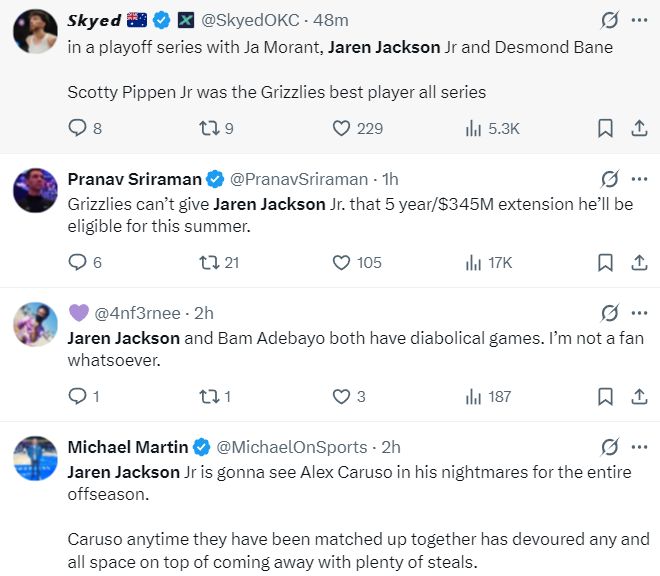The image size is (660, 576).
Task: Open more options on @4nf3rnee's tweet
Action: pyautogui.click(x=639, y=313)
